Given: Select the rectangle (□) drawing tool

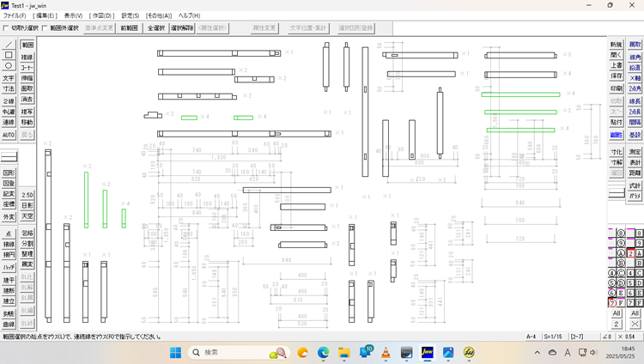Looking at the screenshot, I should click(x=9, y=55).
